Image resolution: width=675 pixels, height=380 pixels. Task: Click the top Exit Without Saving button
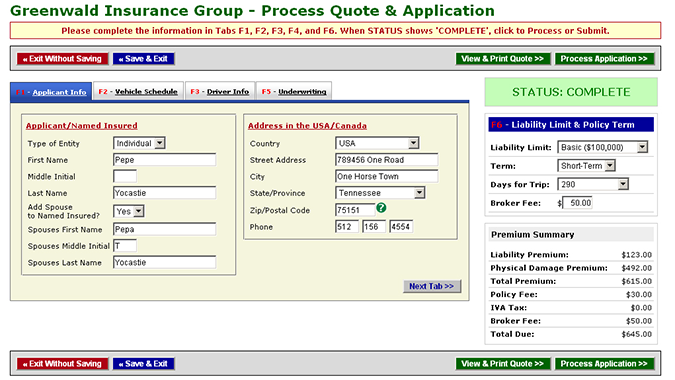62,59
